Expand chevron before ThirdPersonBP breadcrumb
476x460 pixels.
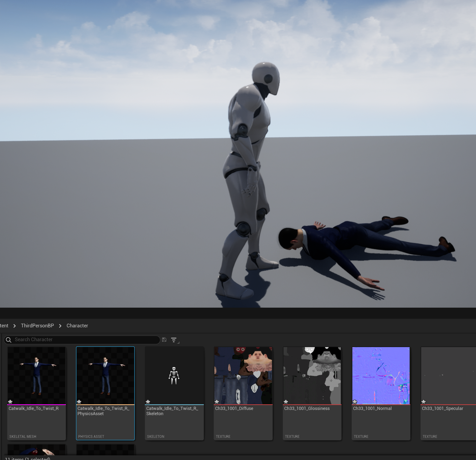(x=15, y=326)
